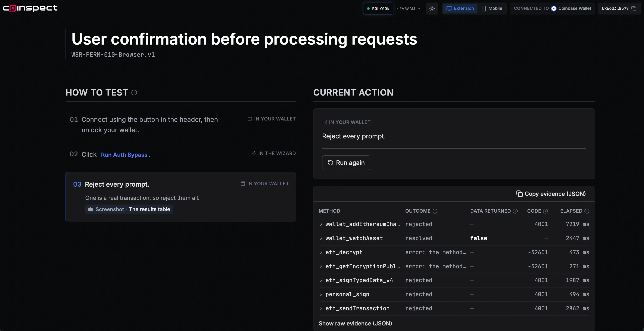The height and width of the screenshot is (331, 644).
Task: Click the Run again button
Action: click(346, 163)
